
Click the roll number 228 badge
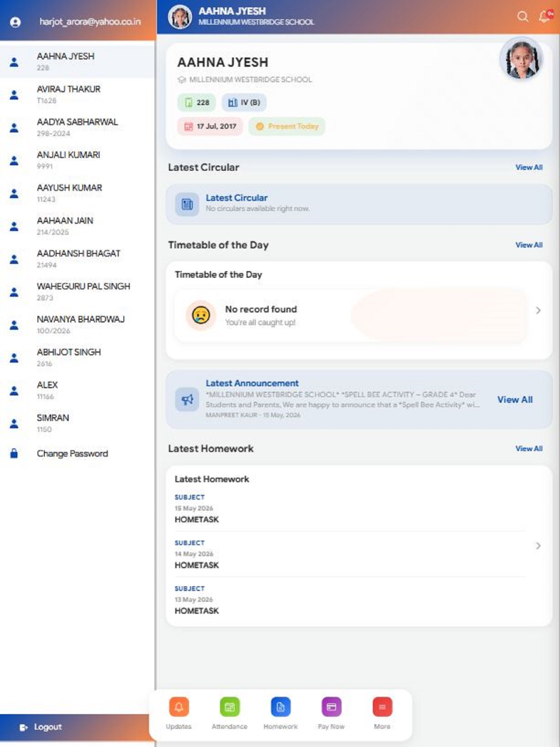(197, 102)
